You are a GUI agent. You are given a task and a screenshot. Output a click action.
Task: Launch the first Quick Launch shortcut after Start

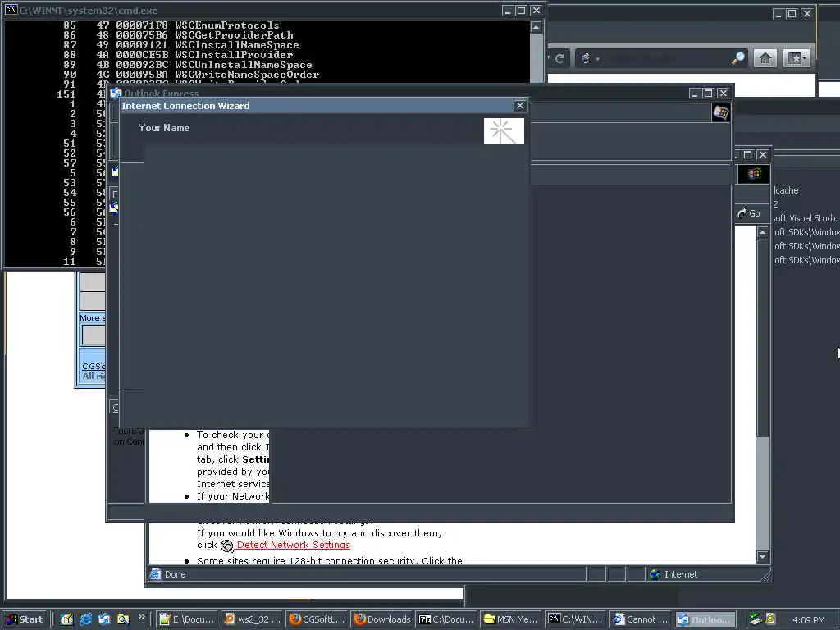66,619
